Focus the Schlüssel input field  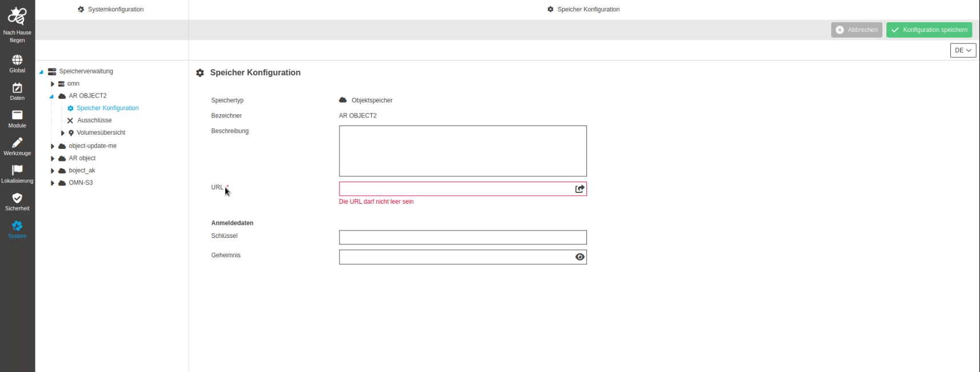click(x=463, y=237)
